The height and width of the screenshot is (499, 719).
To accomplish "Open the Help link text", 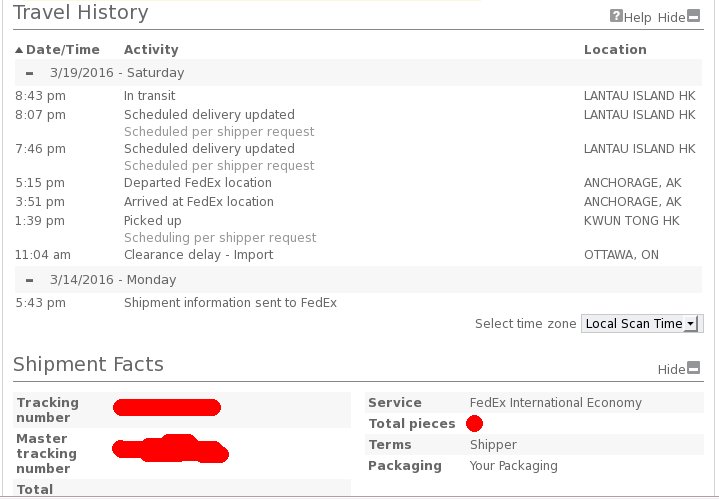I will (x=638, y=18).
